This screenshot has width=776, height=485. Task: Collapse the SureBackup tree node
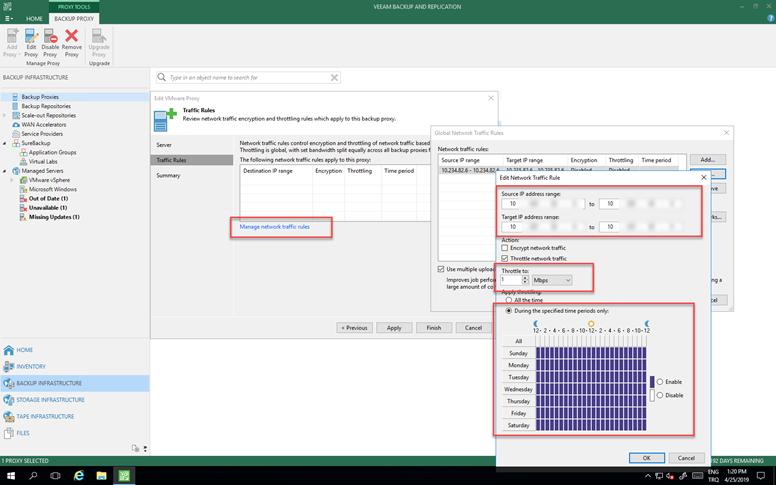[4, 144]
